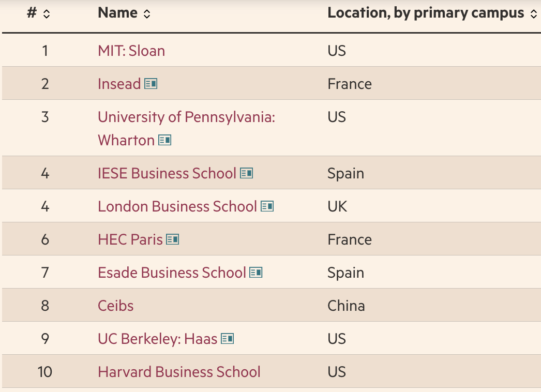Click the London Business School profile icon
This screenshot has width=541, height=392.
tap(267, 206)
